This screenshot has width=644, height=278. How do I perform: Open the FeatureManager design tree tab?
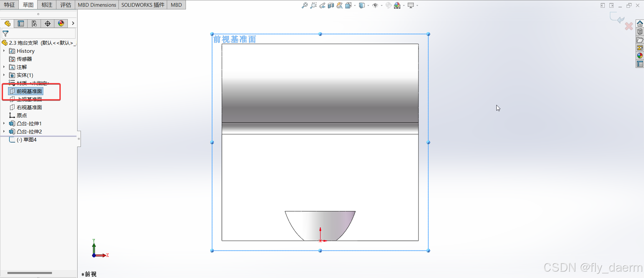7,23
